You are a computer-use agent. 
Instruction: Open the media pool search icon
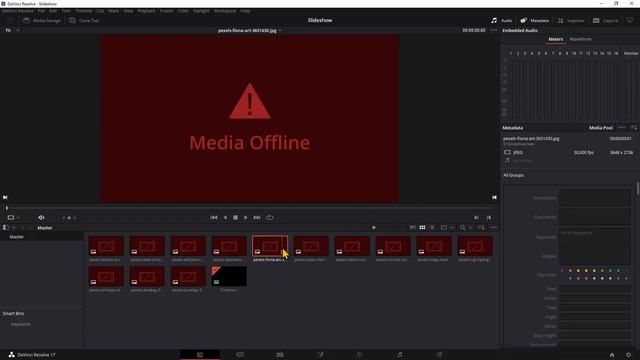pos(462,228)
